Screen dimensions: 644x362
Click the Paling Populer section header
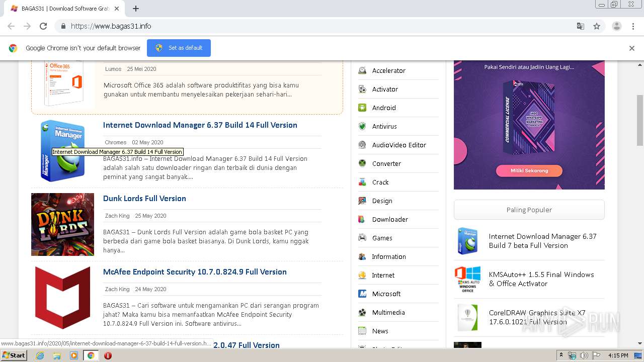click(x=529, y=210)
